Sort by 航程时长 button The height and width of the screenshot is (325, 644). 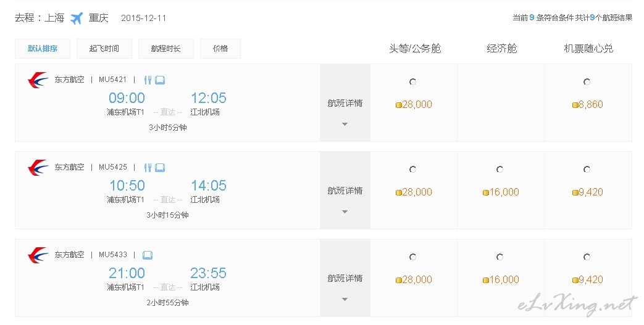pyautogui.click(x=166, y=49)
